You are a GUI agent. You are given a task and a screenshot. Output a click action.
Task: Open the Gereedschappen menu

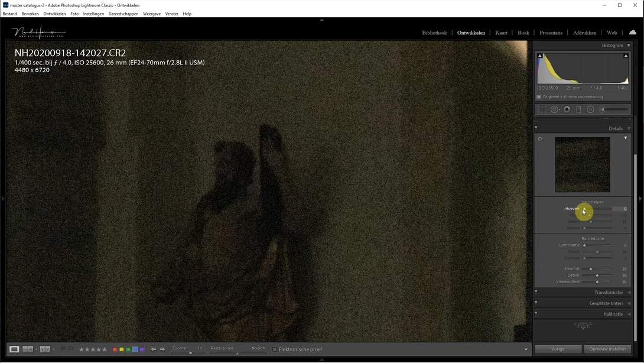[123, 14]
